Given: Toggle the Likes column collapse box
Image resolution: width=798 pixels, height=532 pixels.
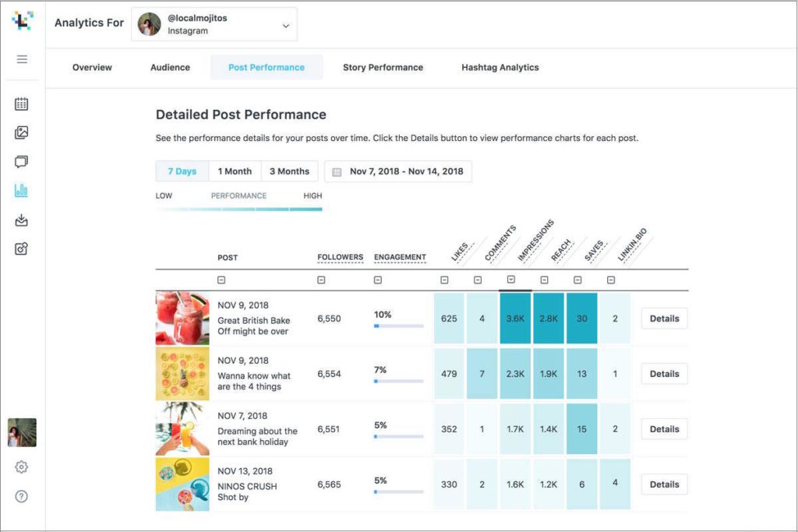Looking at the screenshot, I should pyautogui.click(x=444, y=280).
